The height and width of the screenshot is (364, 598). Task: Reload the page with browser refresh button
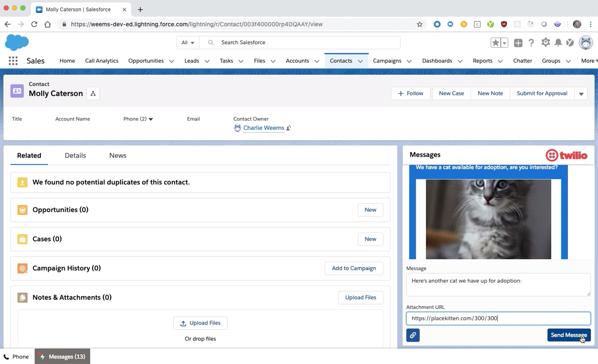[34, 24]
